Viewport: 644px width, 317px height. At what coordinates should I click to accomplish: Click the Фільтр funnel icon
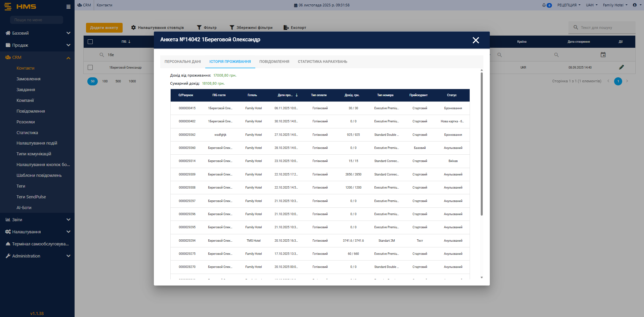point(199,28)
